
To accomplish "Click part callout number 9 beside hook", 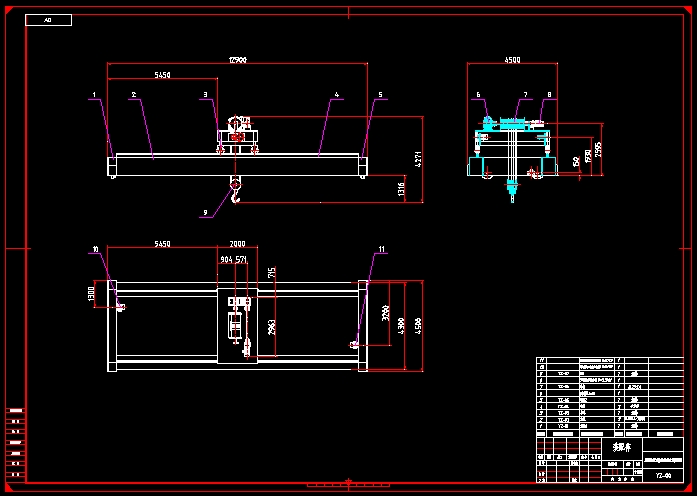I will coord(205,212).
